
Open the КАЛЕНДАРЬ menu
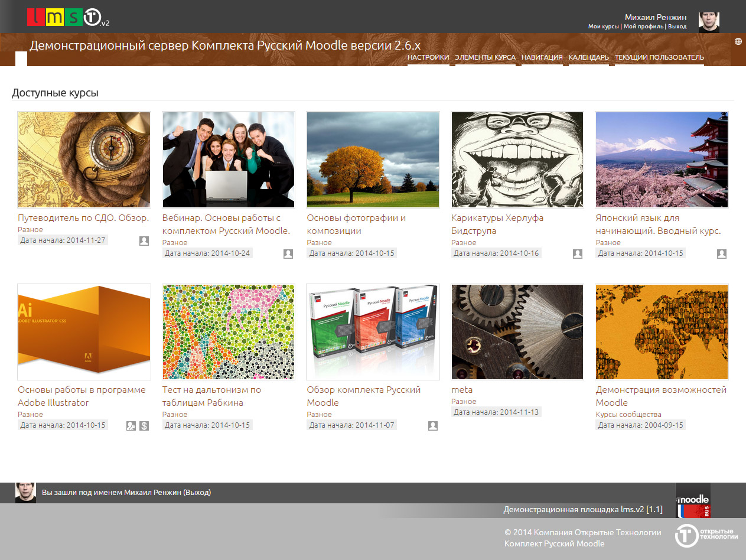[589, 57]
